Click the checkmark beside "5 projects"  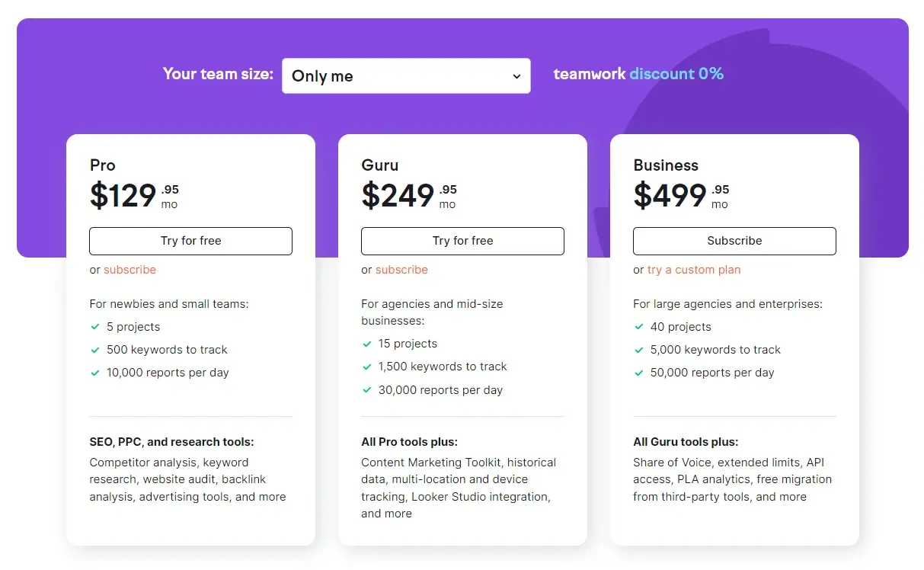tap(96, 326)
